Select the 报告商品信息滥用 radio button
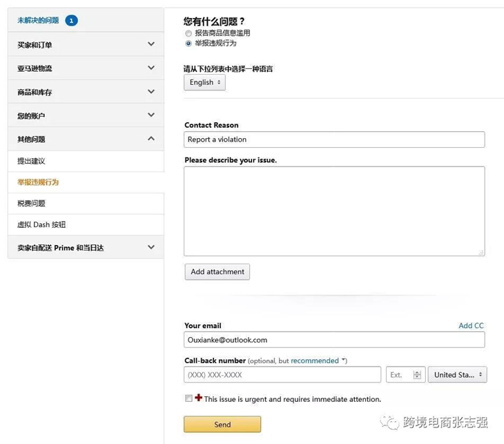This screenshot has height=444, width=504. [x=188, y=33]
